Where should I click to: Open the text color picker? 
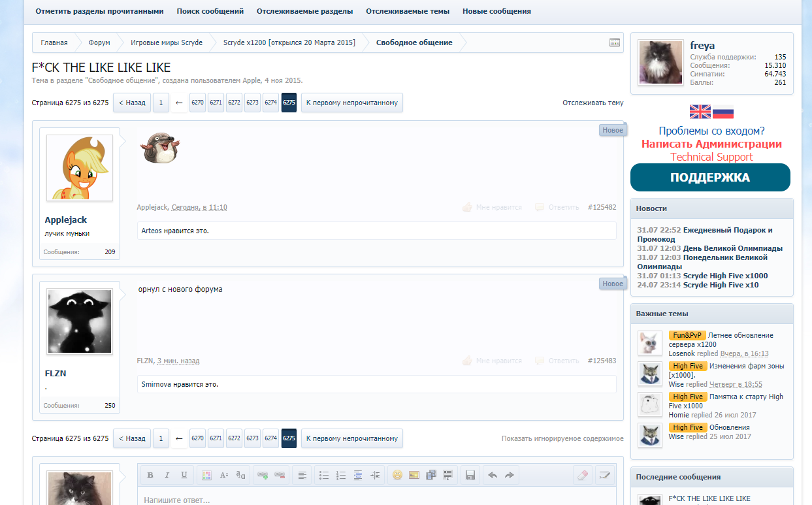pos(206,475)
